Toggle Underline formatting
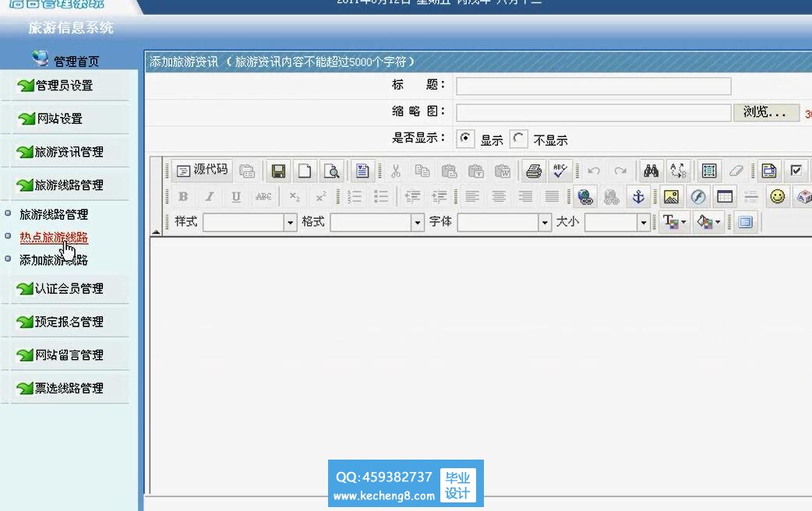812x511 pixels. tap(236, 197)
